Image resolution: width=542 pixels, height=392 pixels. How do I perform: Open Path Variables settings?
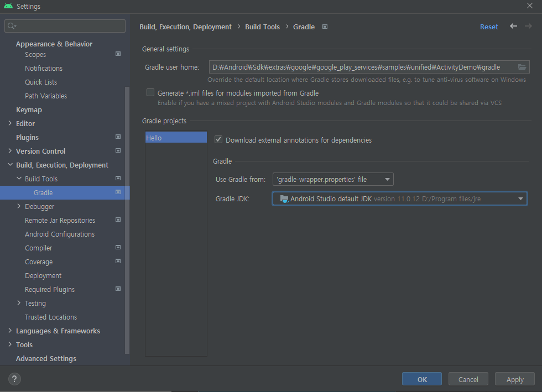(x=46, y=96)
